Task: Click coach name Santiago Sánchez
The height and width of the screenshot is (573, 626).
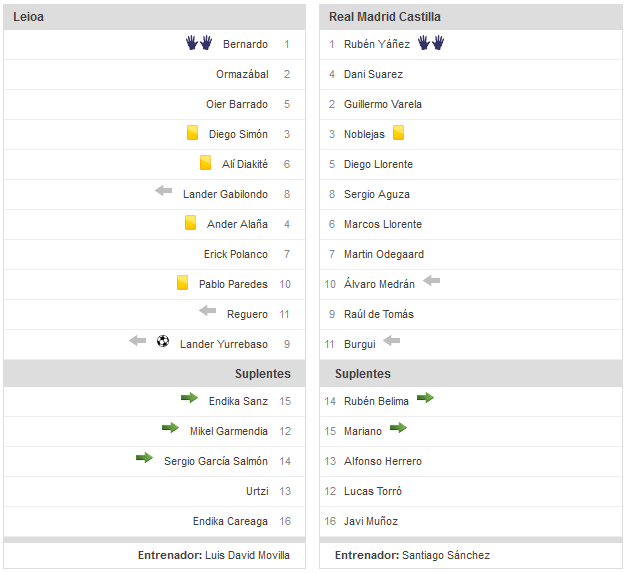Action: (446, 555)
